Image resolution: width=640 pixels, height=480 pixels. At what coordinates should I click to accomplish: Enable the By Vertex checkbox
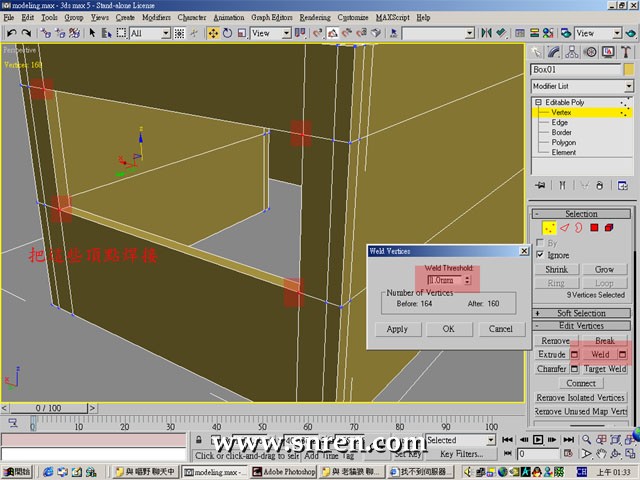540,243
